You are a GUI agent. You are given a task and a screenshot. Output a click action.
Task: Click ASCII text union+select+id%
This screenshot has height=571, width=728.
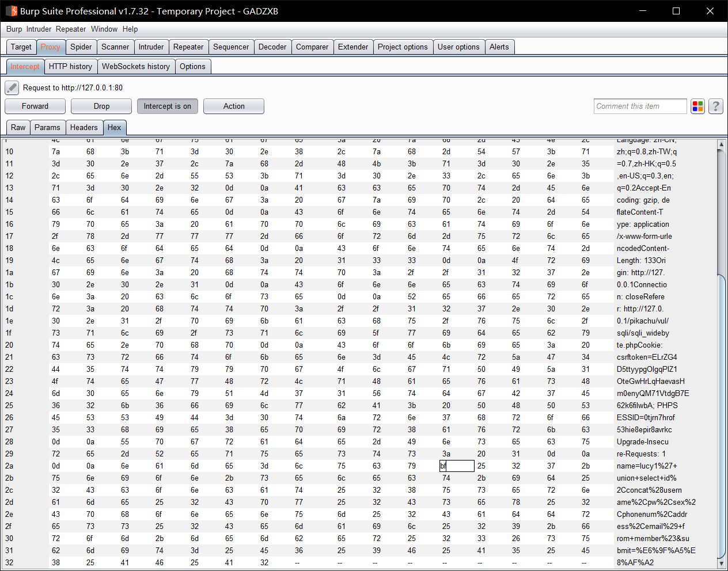pyautogui.click(x=647, y=478)
